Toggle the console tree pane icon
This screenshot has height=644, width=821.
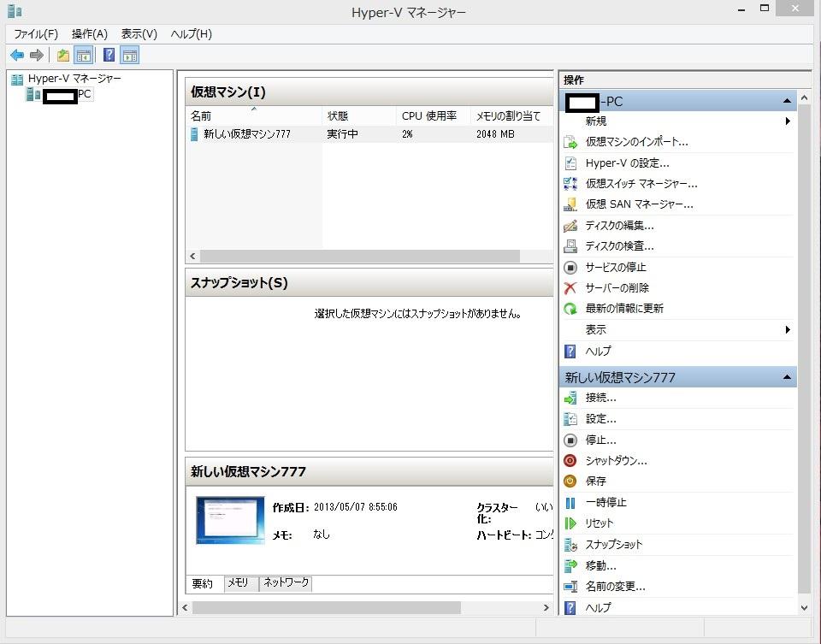pyautogui.click(x=84, y=55)
